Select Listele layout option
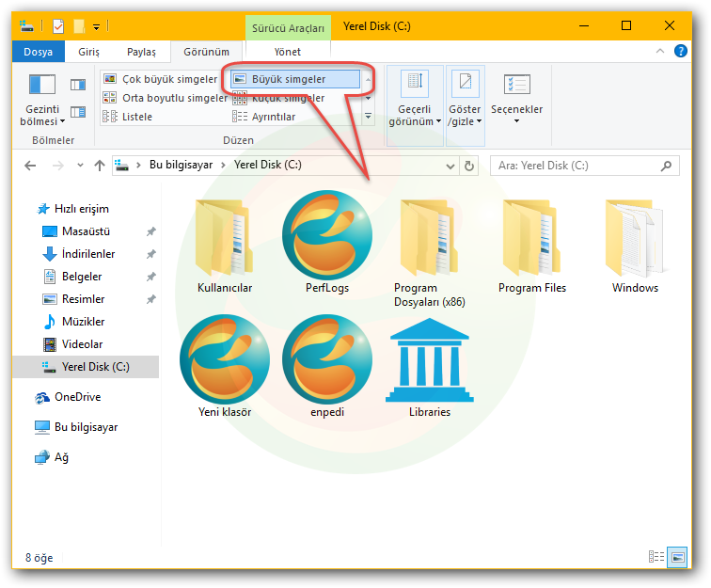The image size is (711, 588). [x=127, y=117]
